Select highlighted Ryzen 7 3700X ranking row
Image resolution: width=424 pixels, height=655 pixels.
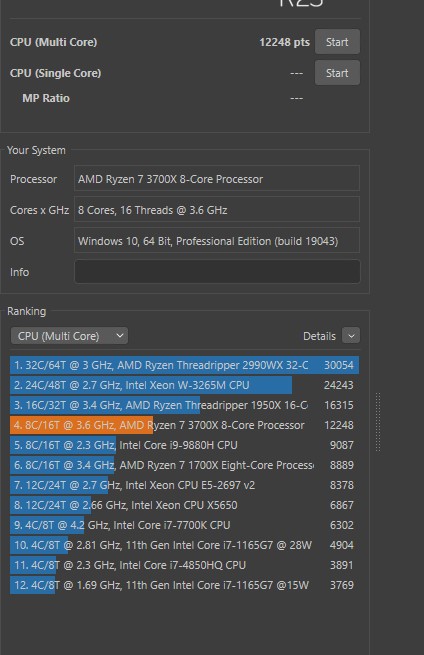pyautogui.click(x=184, y=425)
